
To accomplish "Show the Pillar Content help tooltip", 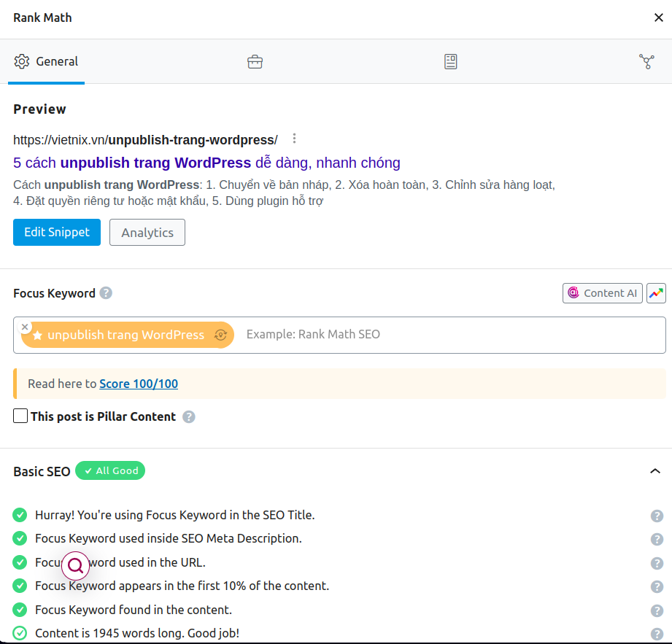I will coord(189,417).
